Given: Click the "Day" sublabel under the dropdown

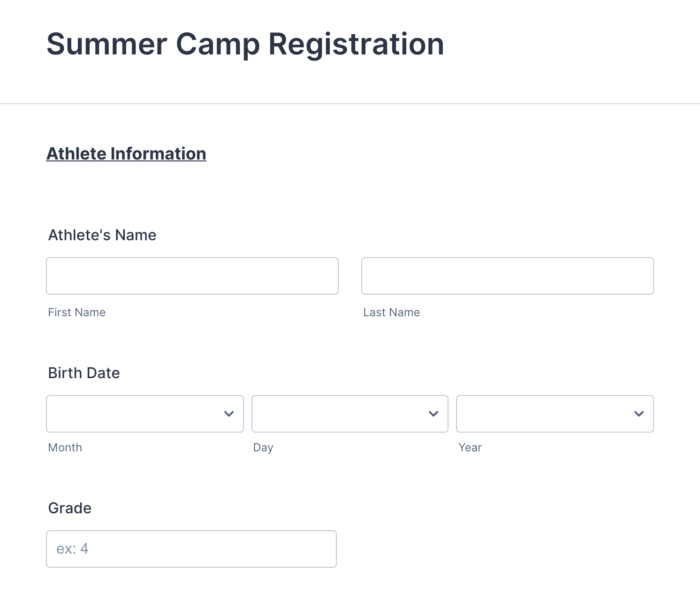Looking at the screenshot, I should click(263, 448).
